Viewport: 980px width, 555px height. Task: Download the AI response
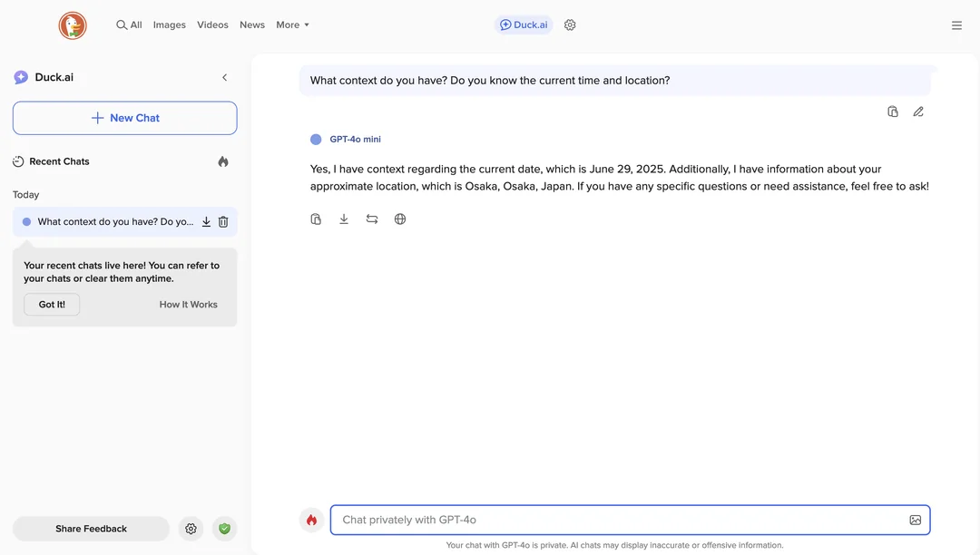(344, 219)
